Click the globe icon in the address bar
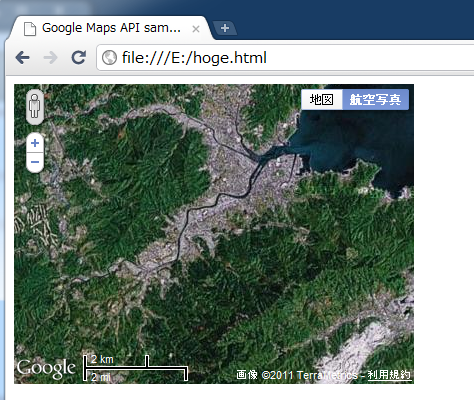 [109, 58]
